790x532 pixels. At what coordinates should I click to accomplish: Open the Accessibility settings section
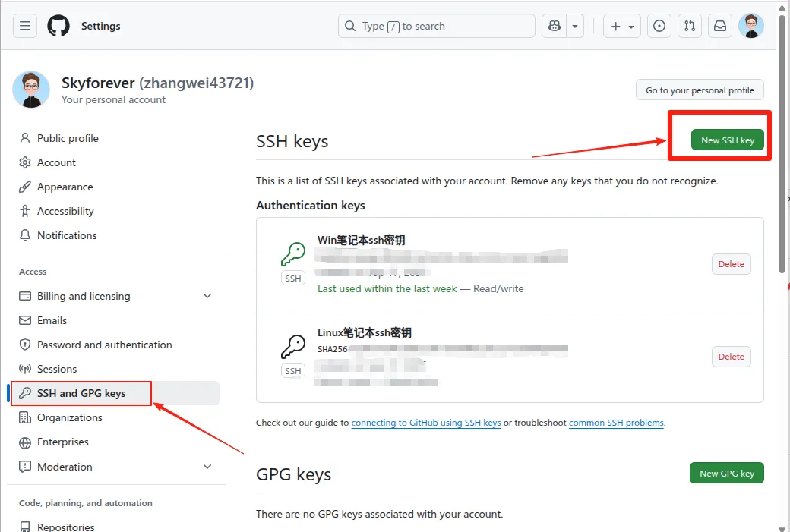point(66,211)
